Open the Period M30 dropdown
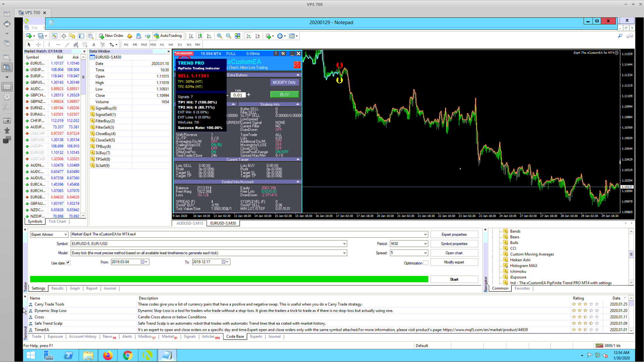Viewport: 644px width, 362px height. coord(425,244)
